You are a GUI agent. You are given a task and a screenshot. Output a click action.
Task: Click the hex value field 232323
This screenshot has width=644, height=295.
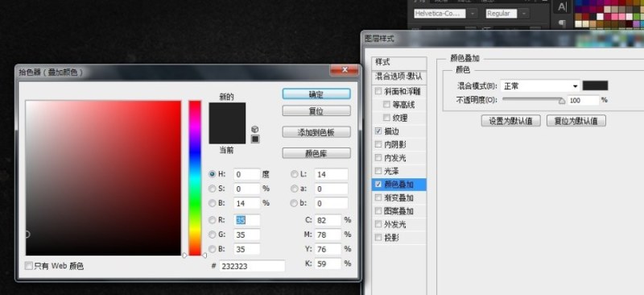252,266
